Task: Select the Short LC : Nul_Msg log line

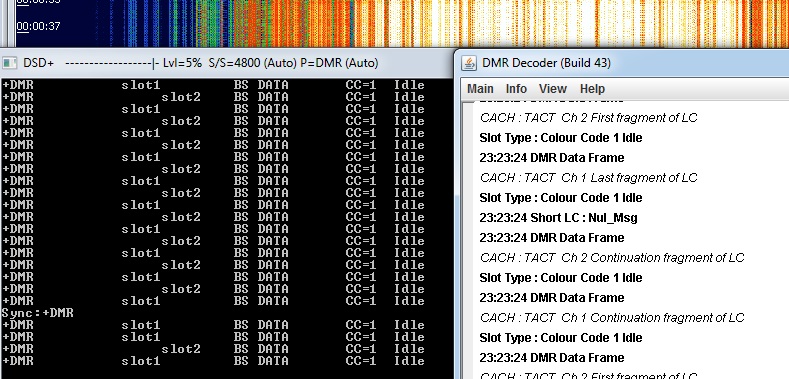Action: pos(558,218)
